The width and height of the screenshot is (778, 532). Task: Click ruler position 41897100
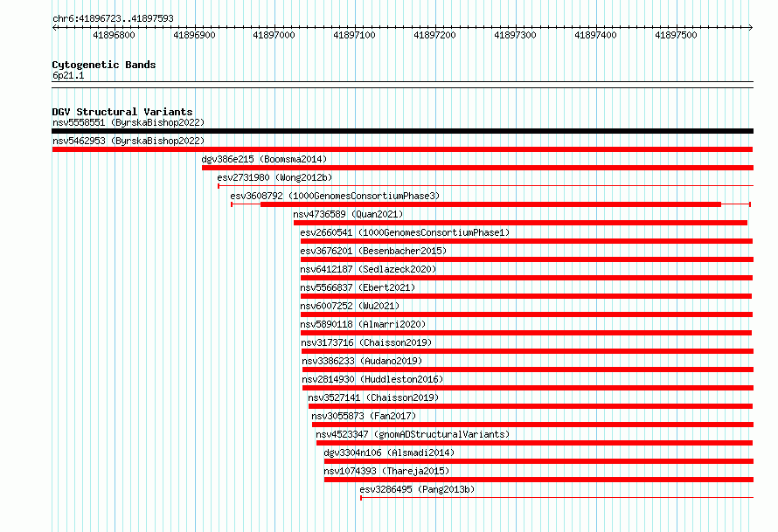(354, 35)
